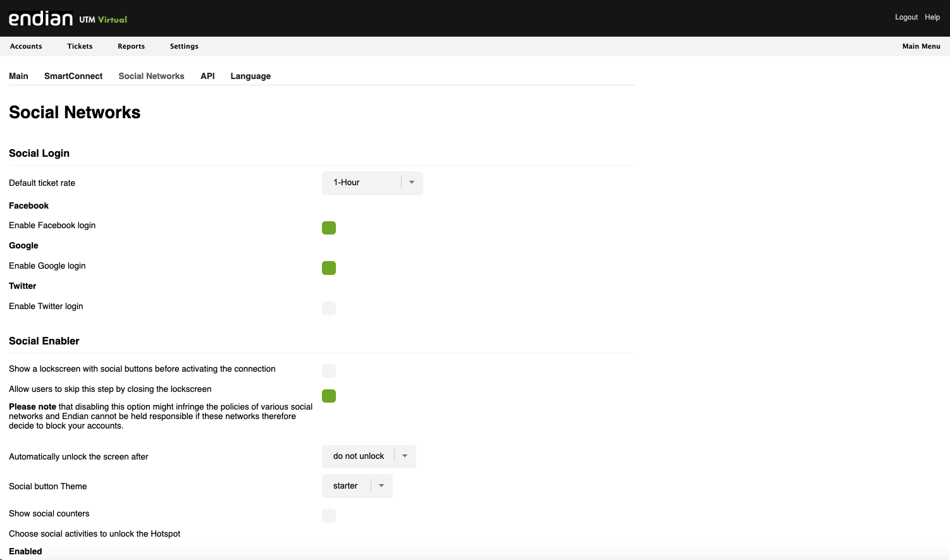Image resolution: width=950 pixels, height=560 pixels.
Task: Disable the Facebook login checkbox
Action: click(x=329, y=228)
